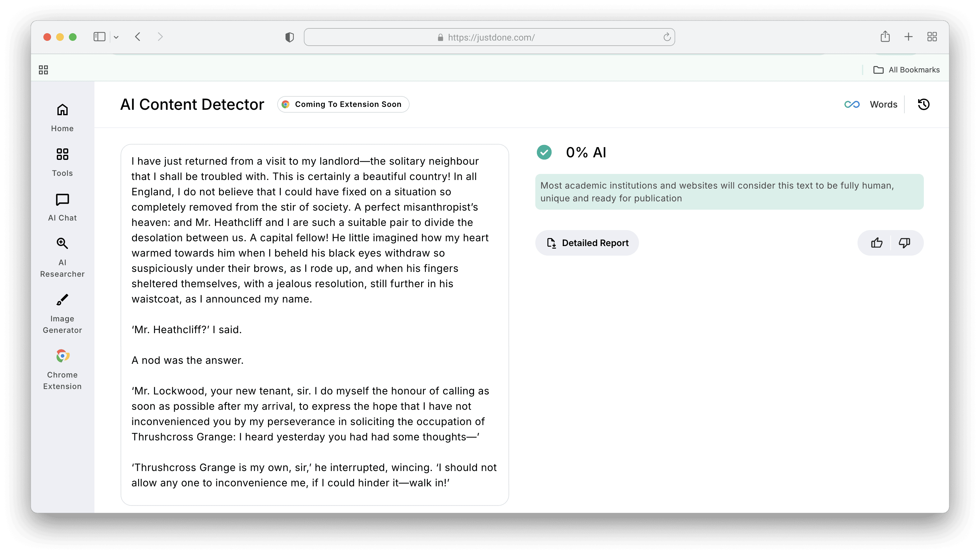Open the All Bookmarks folder
Viewport: 980px width, 554px height.
coord(906,70)
